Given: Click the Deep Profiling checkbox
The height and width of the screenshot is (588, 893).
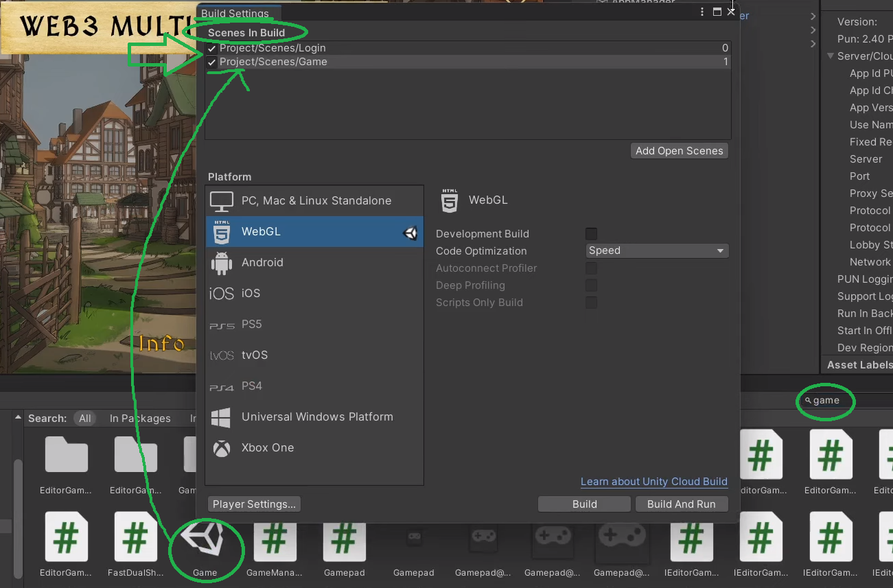Looking at the screenshot, I should (x=591, y=285).
